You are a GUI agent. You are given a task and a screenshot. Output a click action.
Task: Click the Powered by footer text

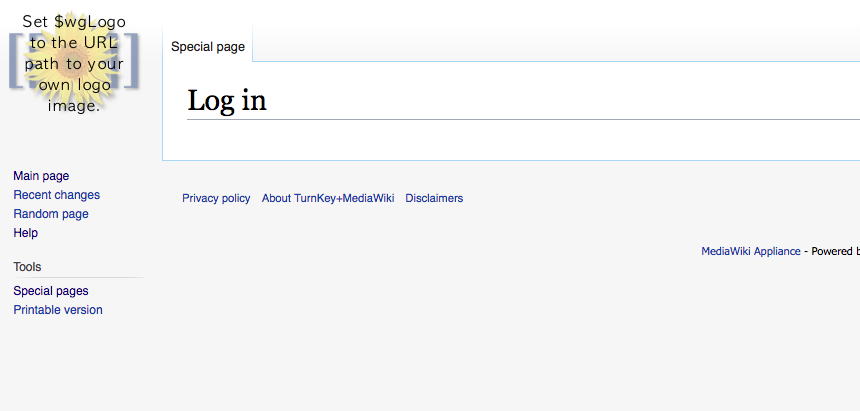834,251
